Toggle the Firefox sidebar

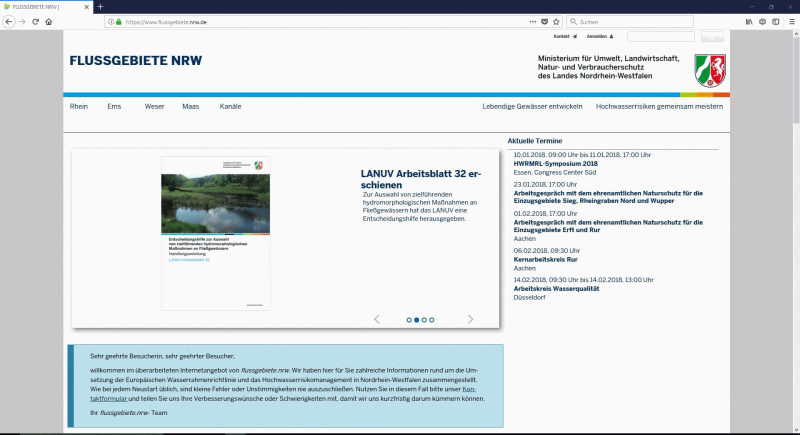pos(776,22)
